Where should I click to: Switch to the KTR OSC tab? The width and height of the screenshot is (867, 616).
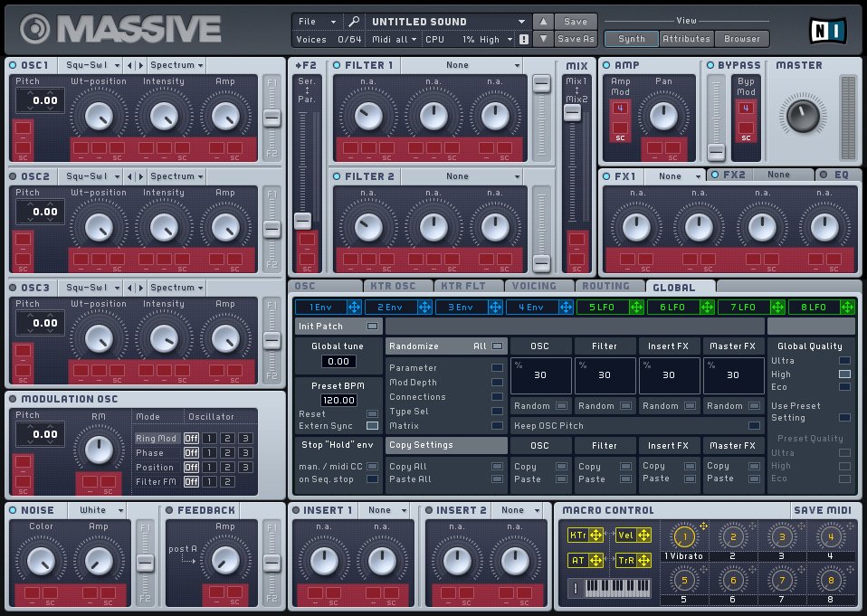(398, 286)
